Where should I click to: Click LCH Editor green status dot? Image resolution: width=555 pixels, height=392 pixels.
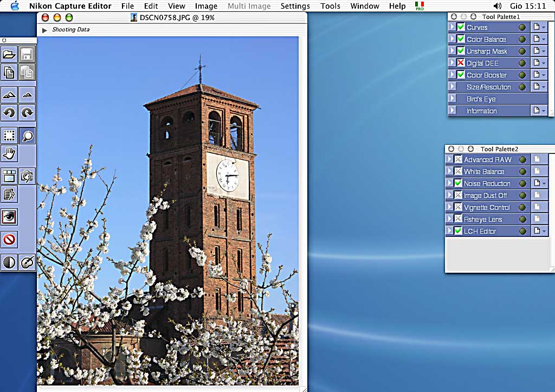point(522,231)
